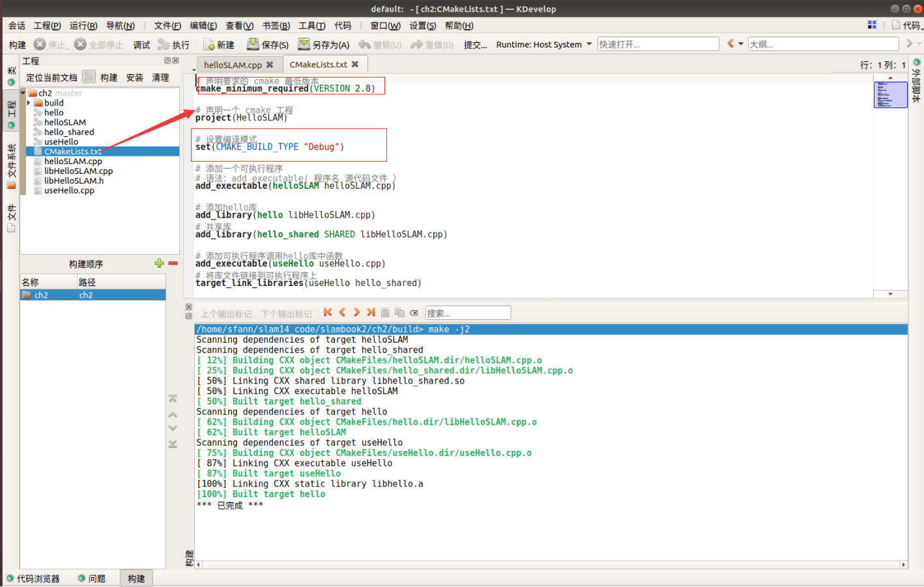The height and width of the screenshot is (587, 924).
Task: Float the build output panel
Action: pyautogui.click(x=189, y=316)
